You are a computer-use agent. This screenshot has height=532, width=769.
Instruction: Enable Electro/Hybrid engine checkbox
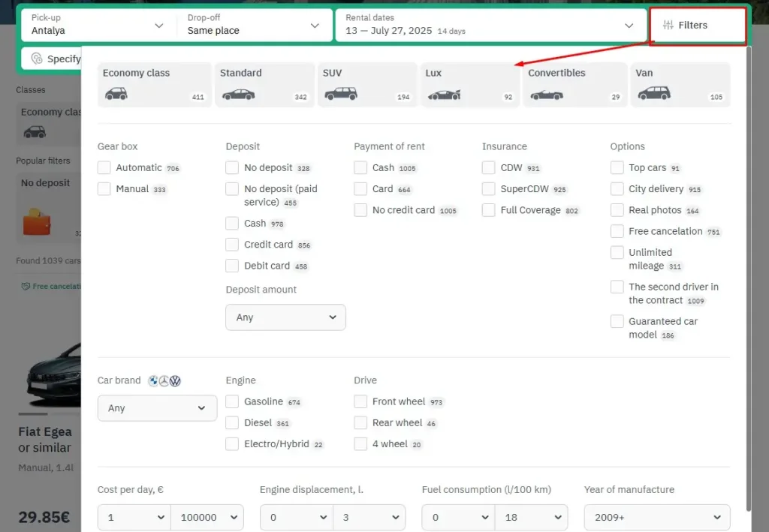232,443
